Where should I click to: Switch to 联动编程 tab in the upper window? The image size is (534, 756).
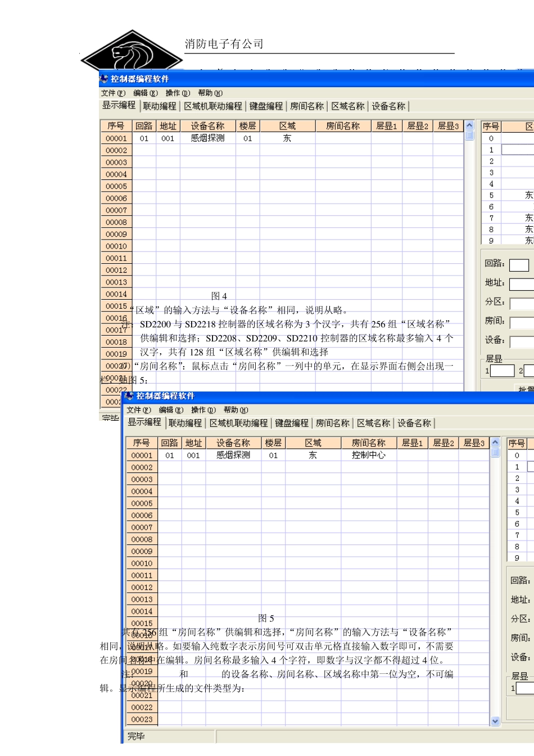click(160, 106)
